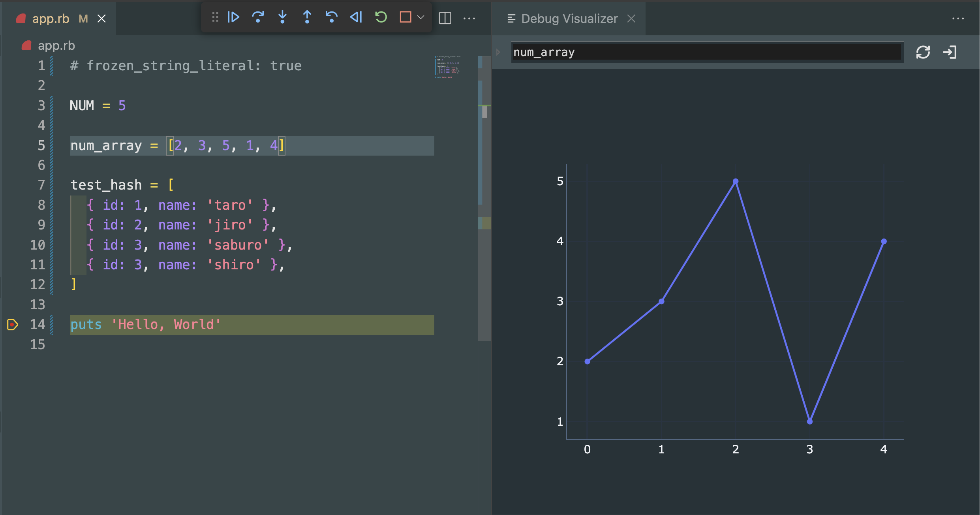Restart the debug session
The height and width of the screenshot is (515, 980).
tap(381, 17)
